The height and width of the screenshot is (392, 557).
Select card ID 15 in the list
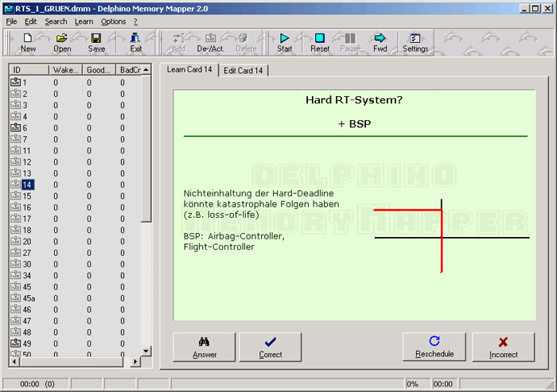[x=26, y=196]
